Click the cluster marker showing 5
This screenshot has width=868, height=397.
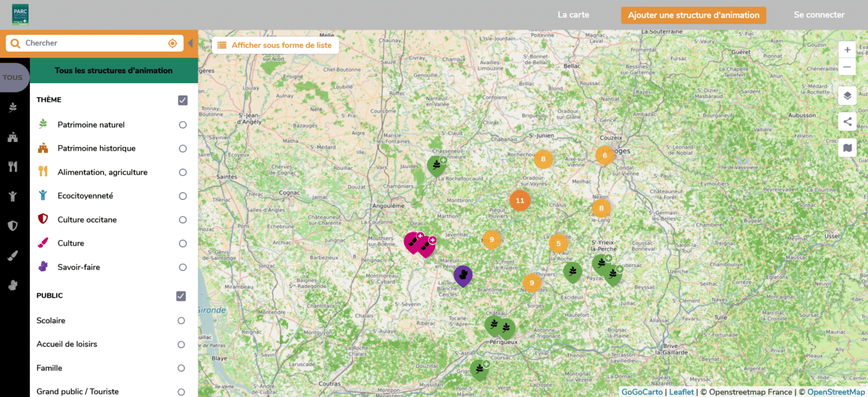coord(558,244)
